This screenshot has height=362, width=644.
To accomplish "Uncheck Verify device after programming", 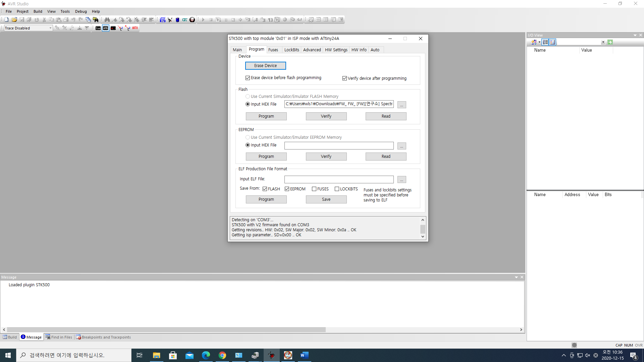I will point(344,78).
